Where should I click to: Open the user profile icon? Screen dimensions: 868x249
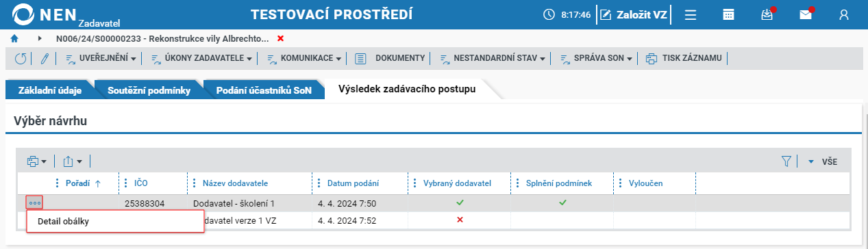coord(844,14)
